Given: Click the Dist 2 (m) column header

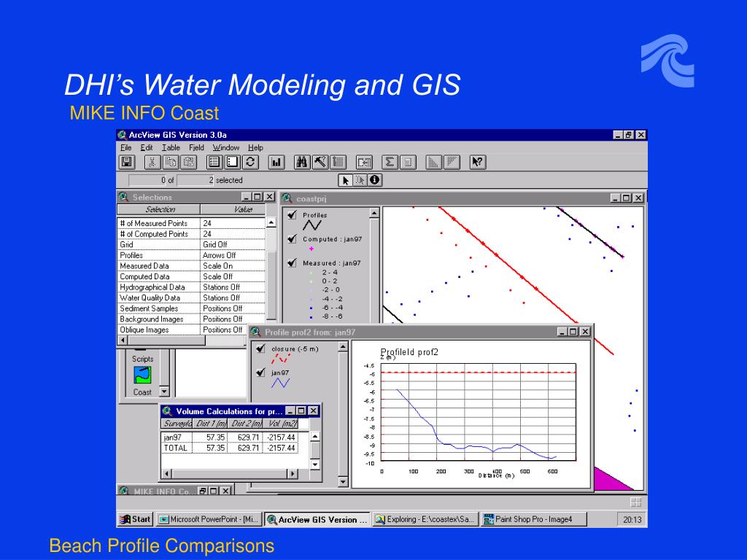Looking at the screenshot, I should [x=246, y=424].
